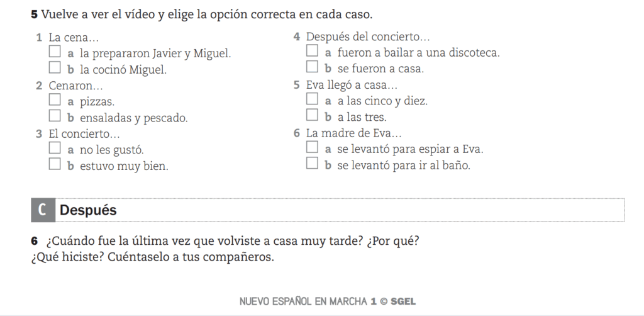Check 'ensaladas y pescado' option
This screenshot has width=644, height=316.
click(55, 115)
